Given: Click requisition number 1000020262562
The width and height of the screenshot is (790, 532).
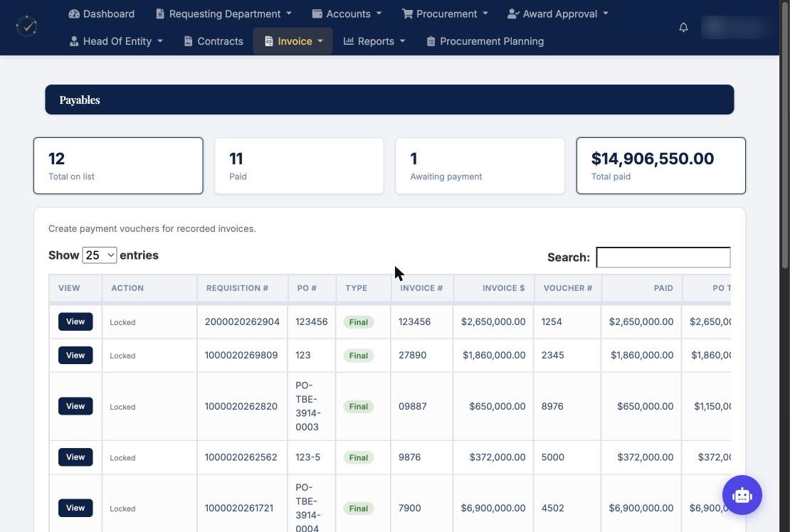Looking at the screenshot, I should [x=241, y=457].
